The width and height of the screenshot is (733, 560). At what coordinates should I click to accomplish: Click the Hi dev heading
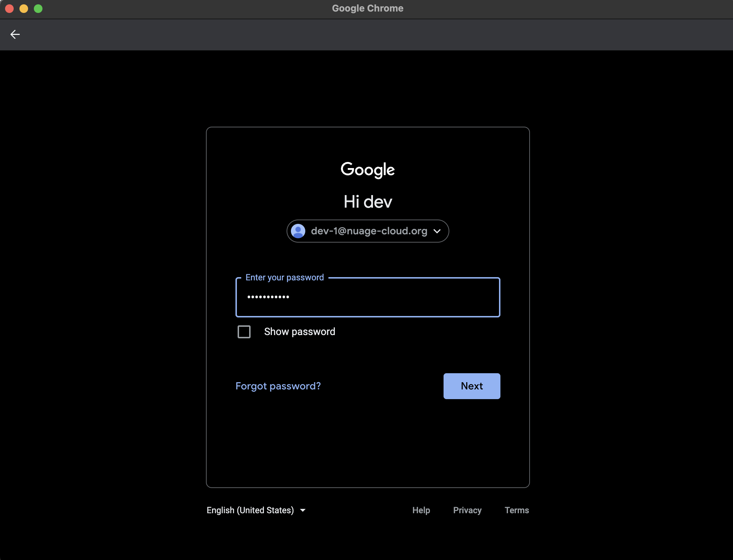[368, 202]
